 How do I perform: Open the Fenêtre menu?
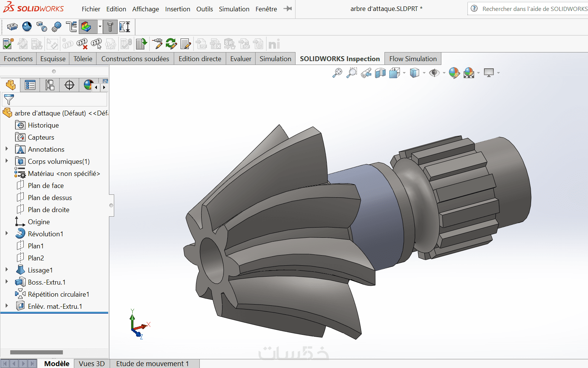[266, 9]
